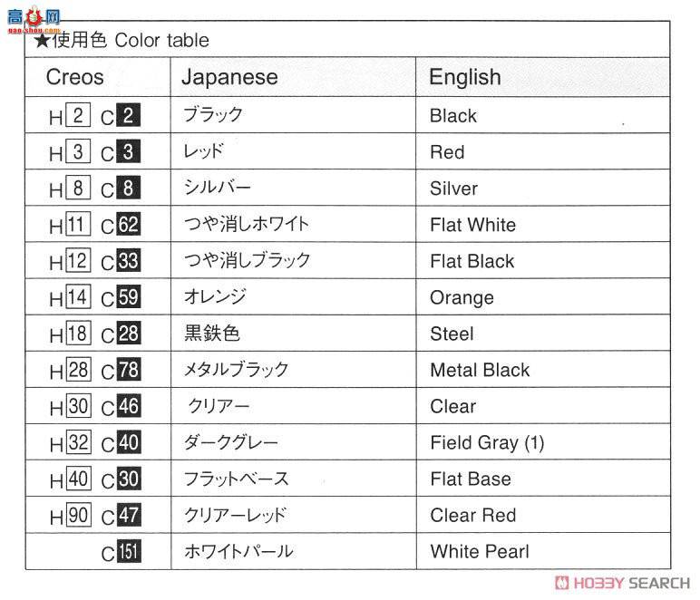700x600 pixels.
Task: Click the H3 outlined code box
Action: click(x=78, y=151)
